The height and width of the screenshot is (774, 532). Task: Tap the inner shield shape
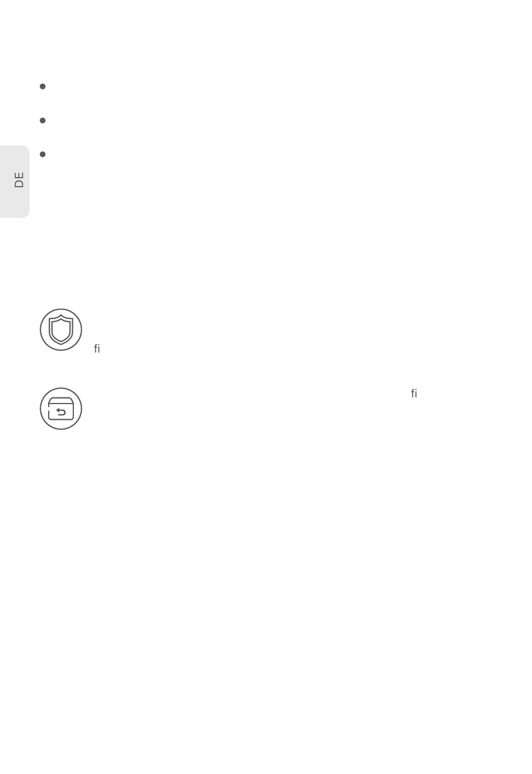click(x=61, y=330)
